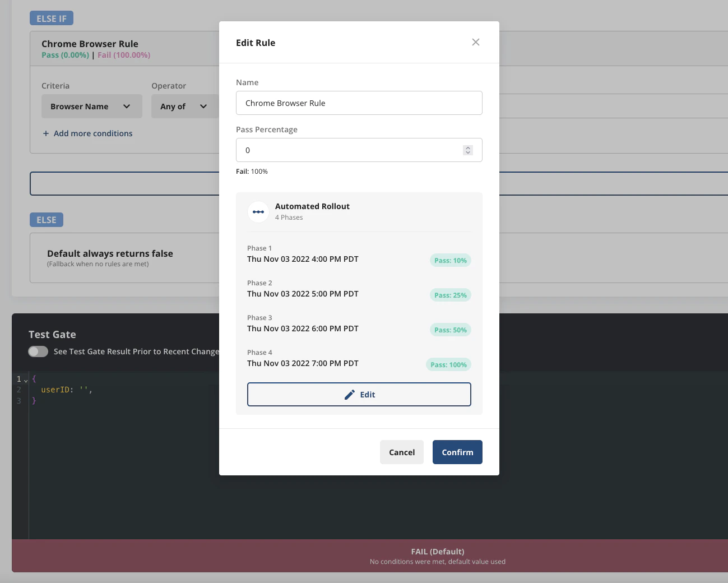Viewport: 728px width, 583px height.
Task: Click the Pass: 100% badge
Action: coord(449,365)
